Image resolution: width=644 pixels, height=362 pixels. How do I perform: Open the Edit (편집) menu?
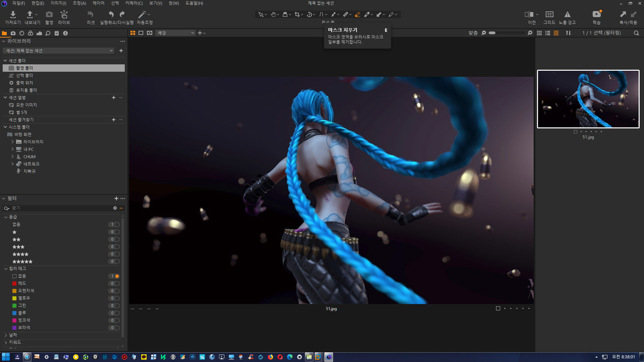38,3
